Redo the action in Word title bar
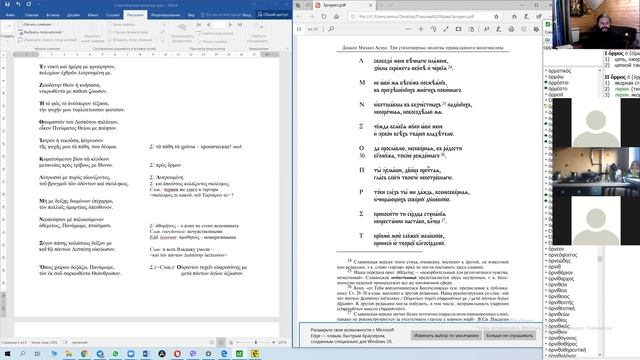The height and width of the screenshot is (360, 640). point(28,4)
